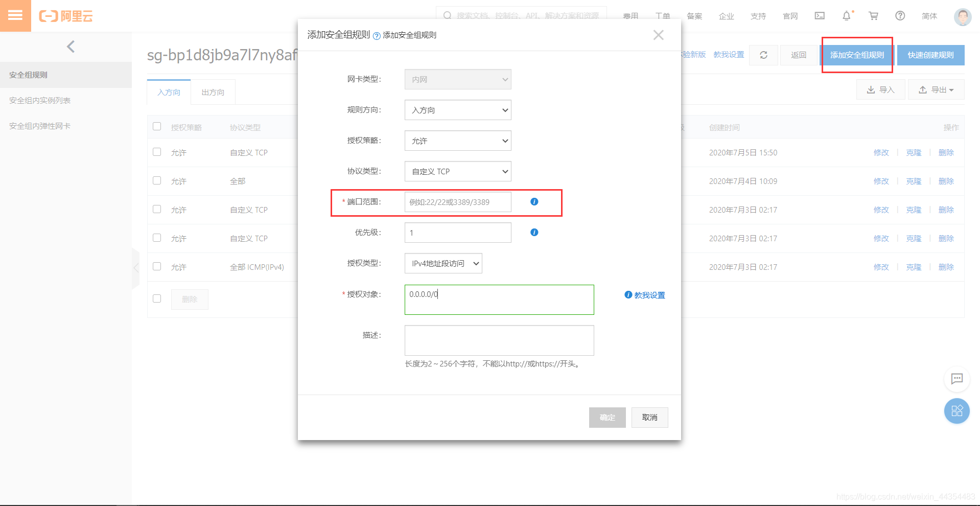
Task: Check the 全部 ICMP(IPv4) rule row
Action: (157, 266)
